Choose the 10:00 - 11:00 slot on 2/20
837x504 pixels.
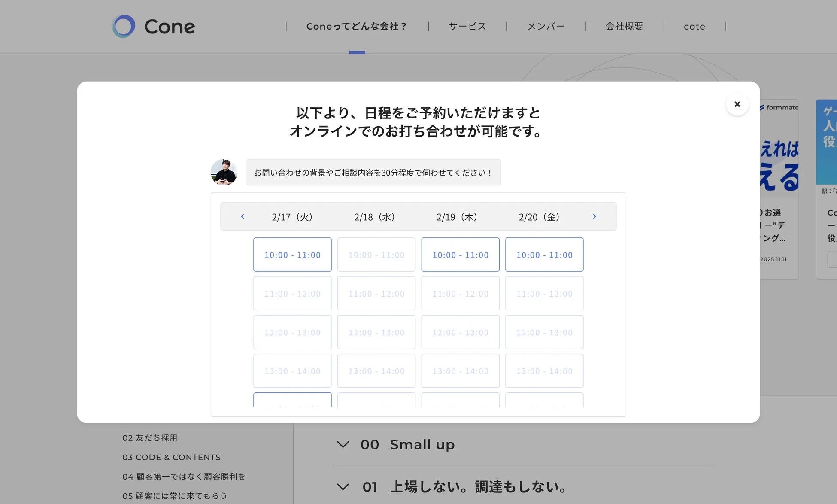[544, 255]
